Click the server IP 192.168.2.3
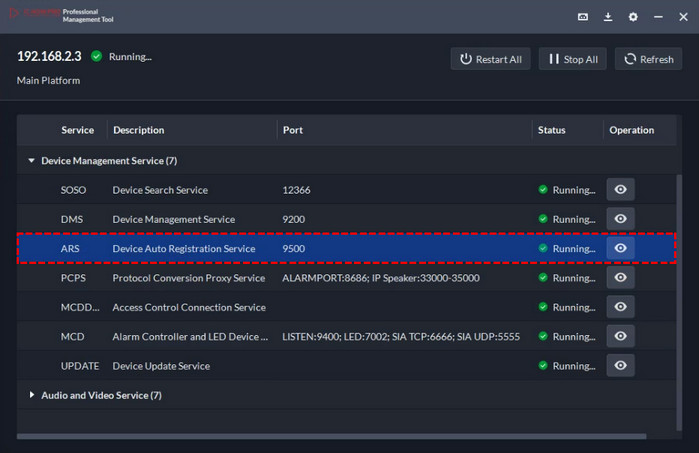 49,56
